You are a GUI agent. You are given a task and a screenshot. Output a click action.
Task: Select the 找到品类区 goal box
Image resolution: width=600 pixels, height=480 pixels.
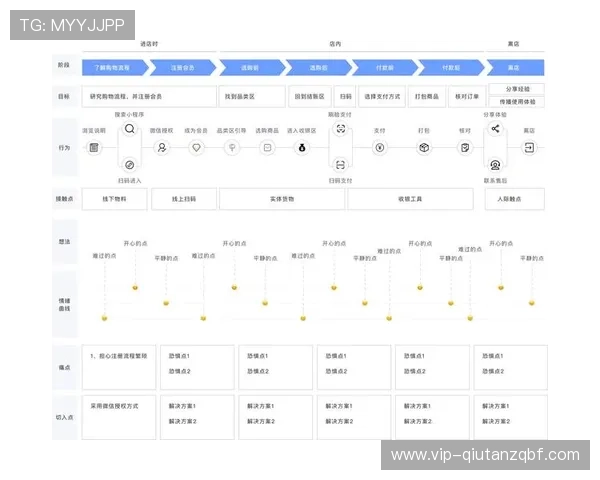coord(252,96)
